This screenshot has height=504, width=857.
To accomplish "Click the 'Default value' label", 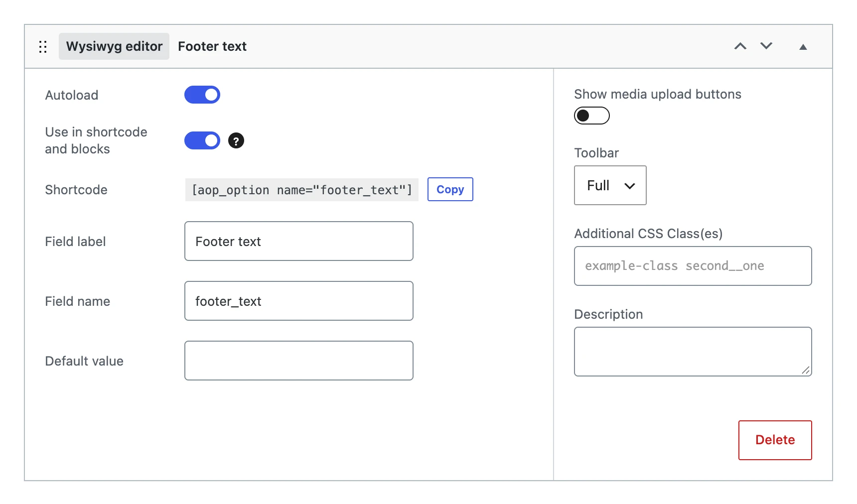I will pos(84,361).
